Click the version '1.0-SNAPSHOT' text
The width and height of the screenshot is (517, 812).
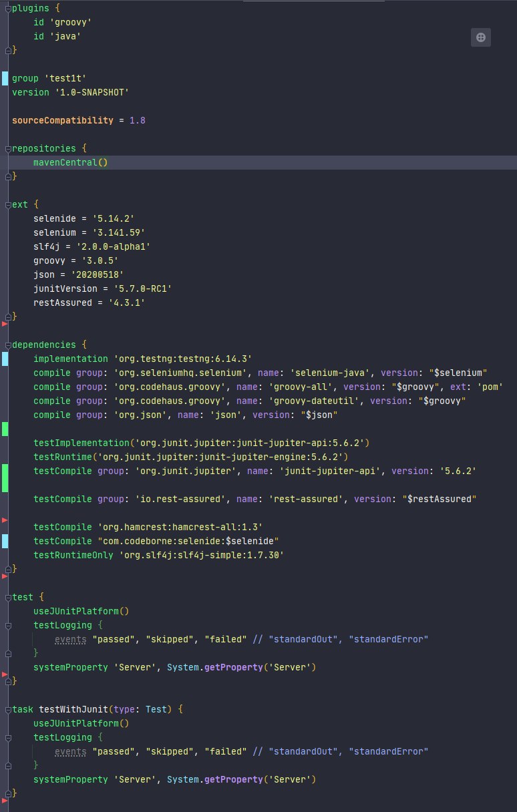point(70,92)
